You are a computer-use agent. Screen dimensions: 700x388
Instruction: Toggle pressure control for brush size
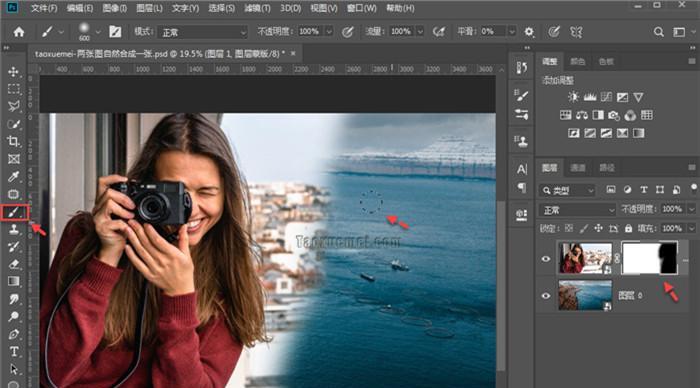click(554, 32)
